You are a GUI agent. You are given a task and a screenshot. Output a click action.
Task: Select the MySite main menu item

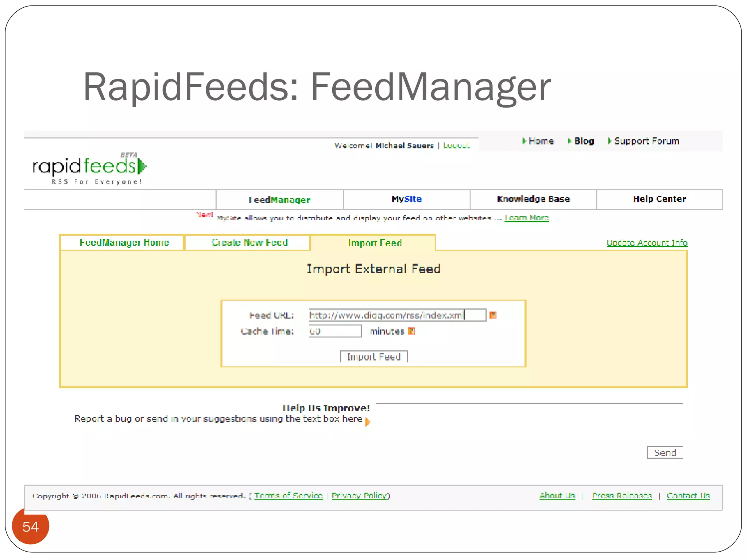click(x=407, y=199)
